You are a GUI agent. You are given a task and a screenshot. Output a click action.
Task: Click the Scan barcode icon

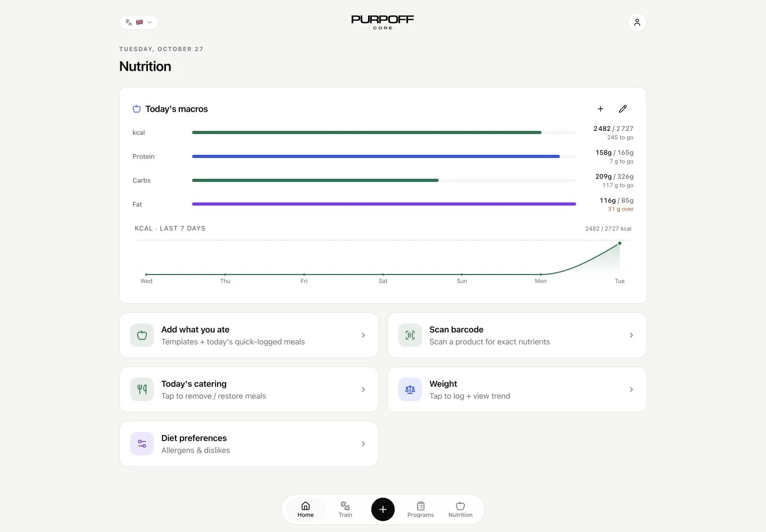[x=410, y=335]
